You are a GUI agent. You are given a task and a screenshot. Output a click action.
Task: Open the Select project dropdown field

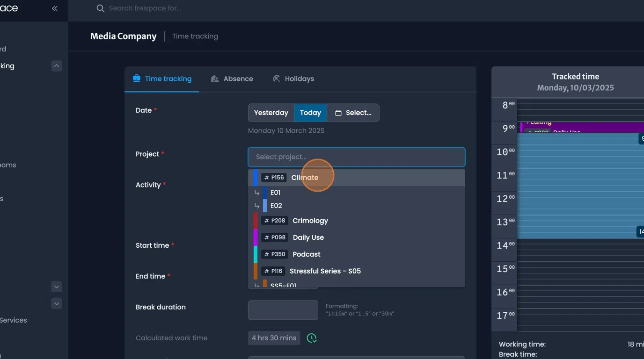pyautogui.click(x=356, y=157)
